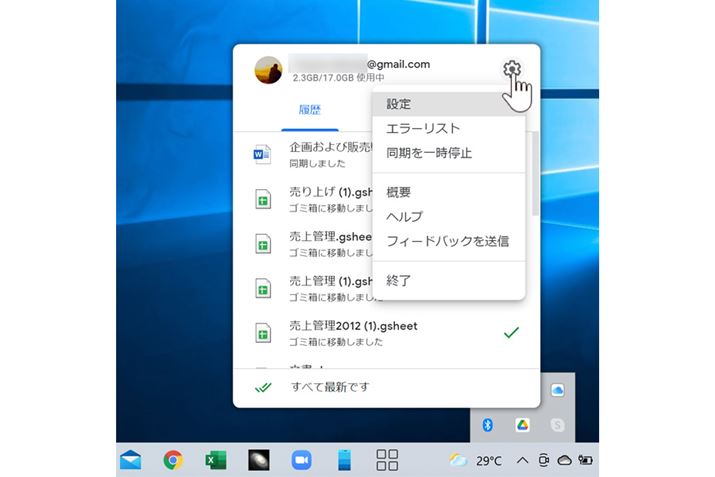Select 終了 to quit Google Drive

(399, 280)
